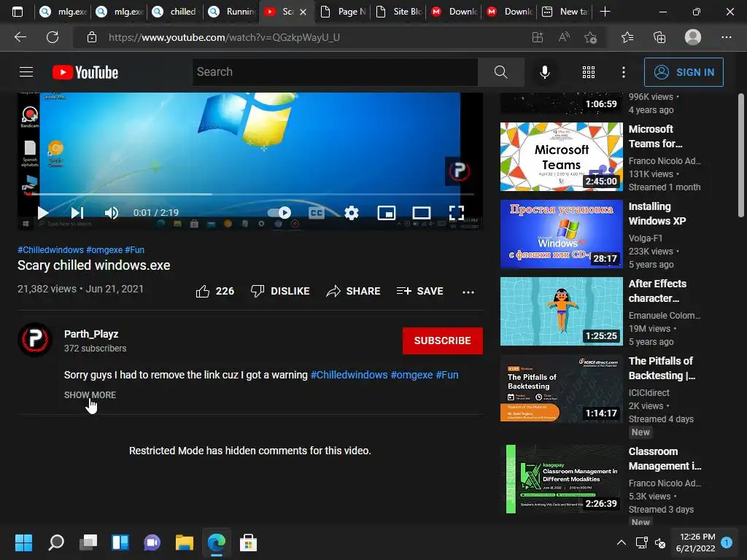Image resolution: width=747 pixels, height=560 pixels.
Task: Click the browser back arrow
Action: click(x=20, y=37)
